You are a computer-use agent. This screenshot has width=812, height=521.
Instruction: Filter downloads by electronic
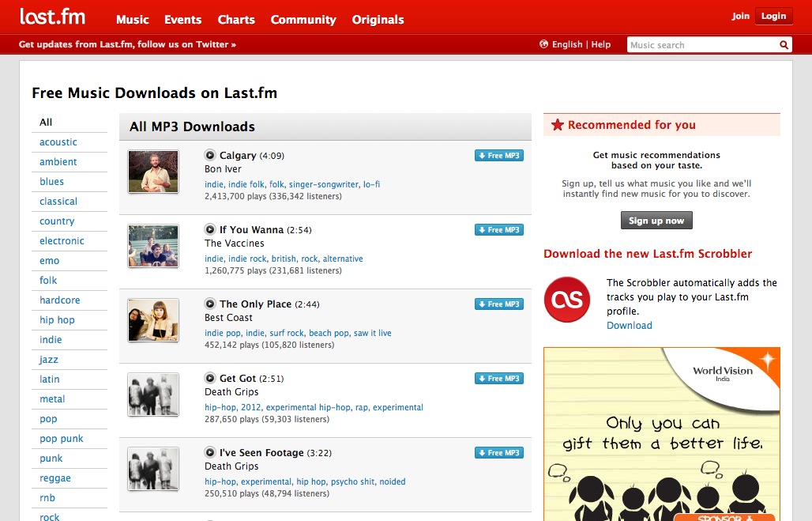coord(62,240)
